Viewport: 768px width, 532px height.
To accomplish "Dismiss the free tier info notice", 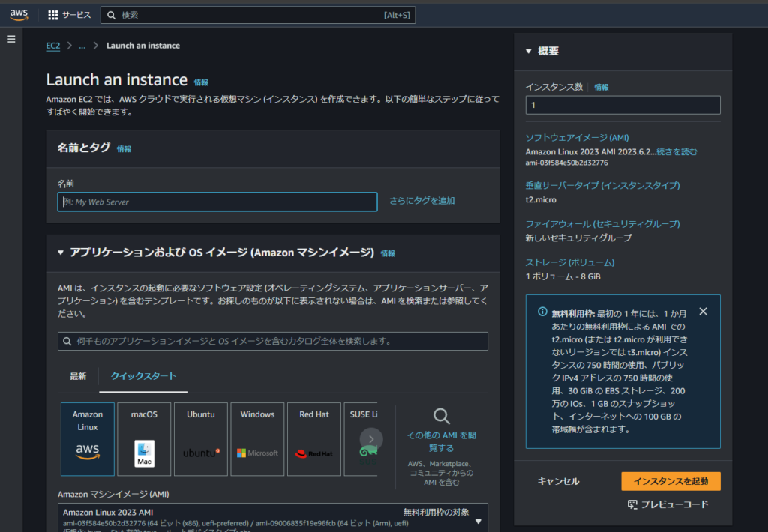I will (703, 311).
